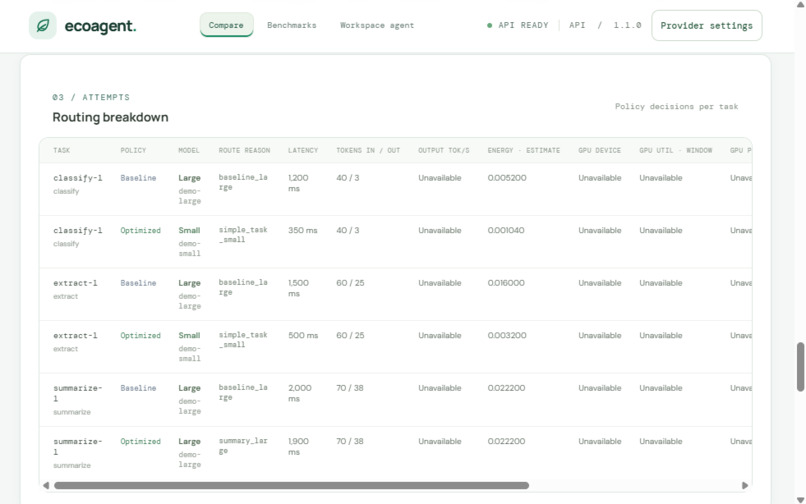Click the 1,900 ms latency value
806x504 pixels.
(x=299, y=446)
